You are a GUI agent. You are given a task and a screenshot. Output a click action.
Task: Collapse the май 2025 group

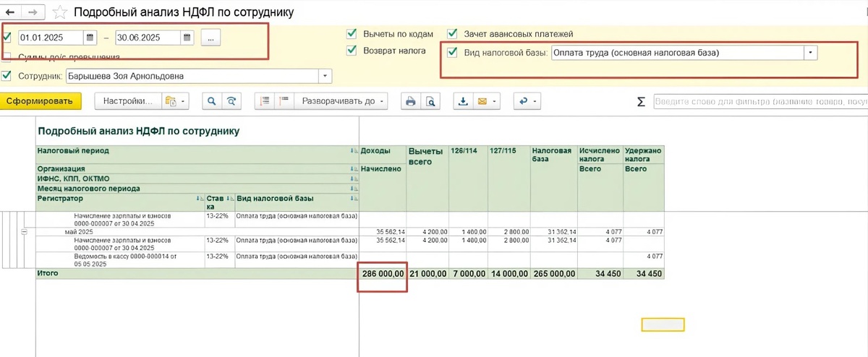tap(24, 231)
